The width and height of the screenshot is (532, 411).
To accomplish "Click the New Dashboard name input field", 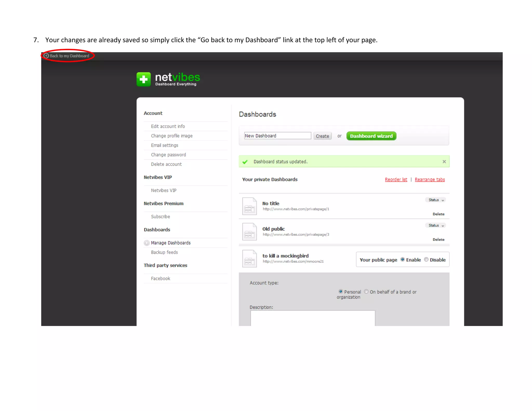I will pos(277,136).
